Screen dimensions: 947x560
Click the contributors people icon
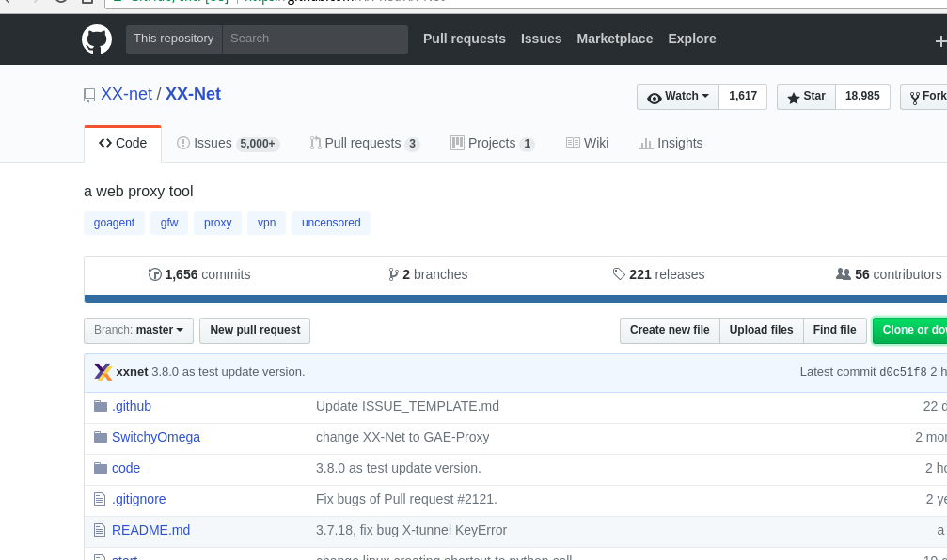pyautogui.click(x=844, y=274)
